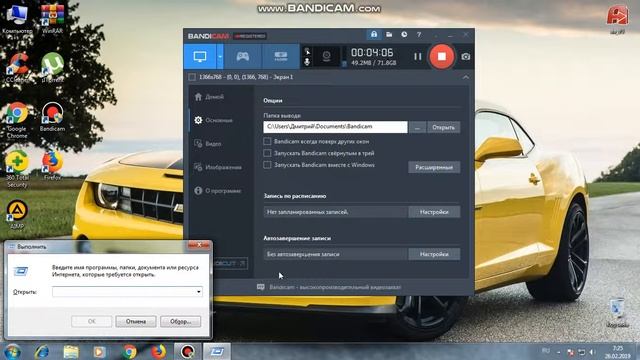Expand Run dialog combo box arrow
Viewport: 640px width, 360px height.
pyautogui.click(x=199, y=291)
